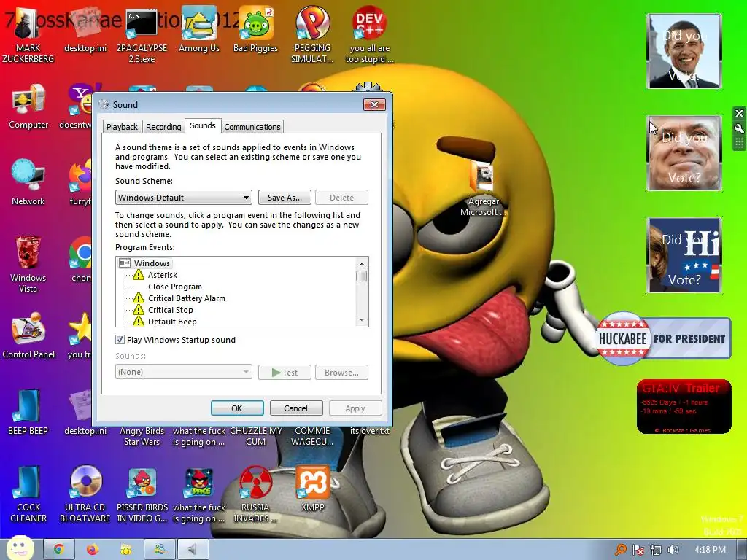The height and width of the screenshot is (560, 747).
Task: Select the COMMIE WAGECU... desktop shortcut label
Action: pyautogui.click(x=312, y=436)
